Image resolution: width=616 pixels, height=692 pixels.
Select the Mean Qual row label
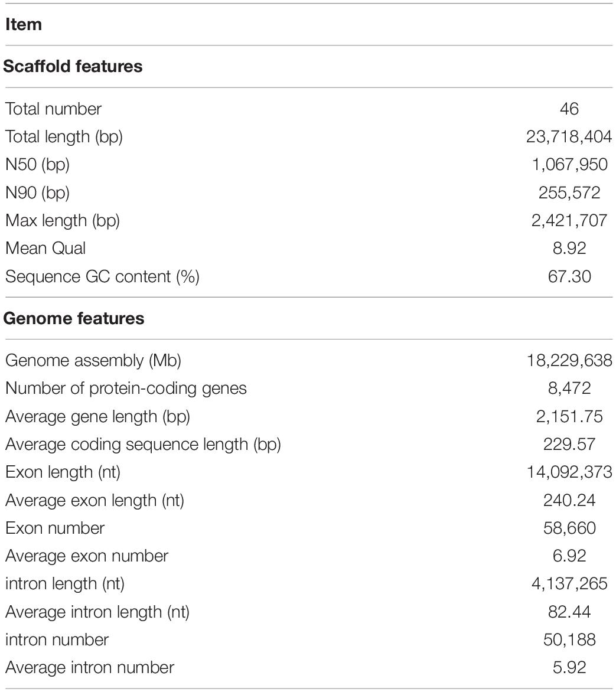[45, 248]
